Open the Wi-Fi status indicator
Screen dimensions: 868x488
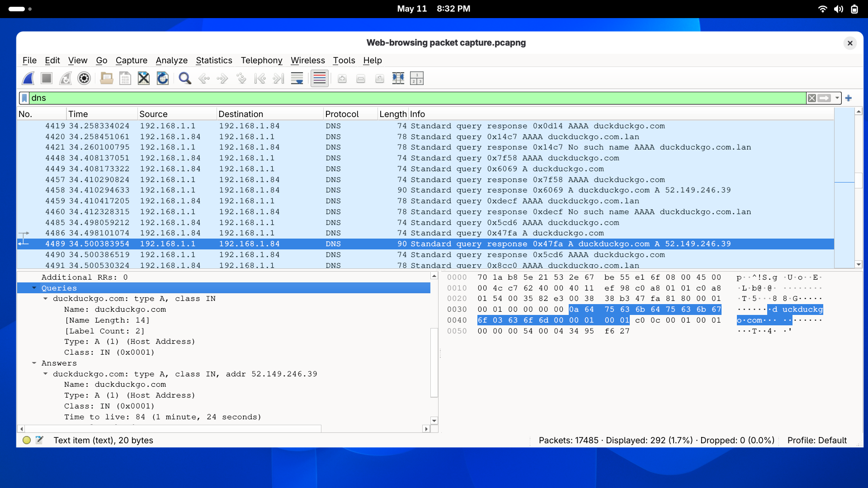click(823, 9)
